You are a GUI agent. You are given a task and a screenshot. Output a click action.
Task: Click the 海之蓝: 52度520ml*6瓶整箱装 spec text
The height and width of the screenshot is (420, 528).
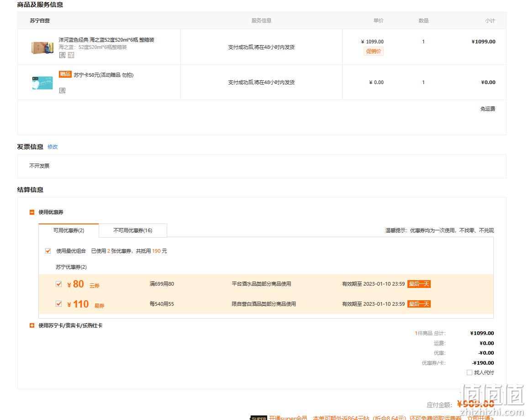click(93, 47)
